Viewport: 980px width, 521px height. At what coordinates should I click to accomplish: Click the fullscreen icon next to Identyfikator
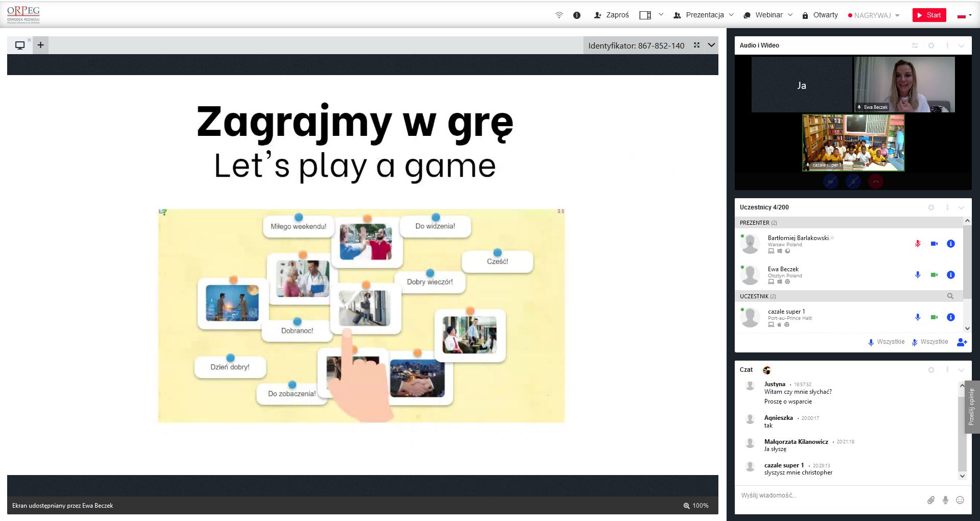click(696, 45)
